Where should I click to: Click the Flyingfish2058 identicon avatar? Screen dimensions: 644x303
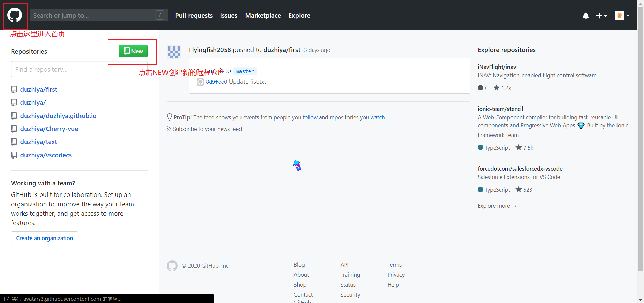[174, 52]
